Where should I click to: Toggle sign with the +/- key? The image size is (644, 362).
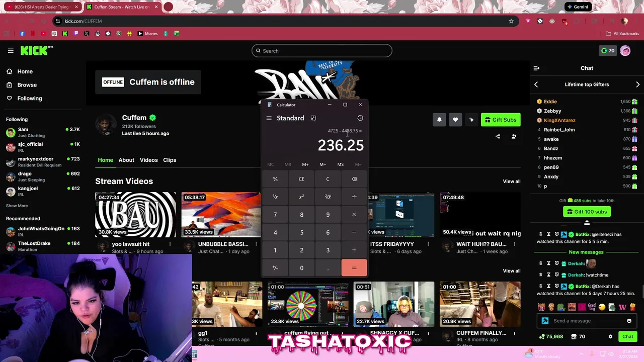(x=275, y=268)
